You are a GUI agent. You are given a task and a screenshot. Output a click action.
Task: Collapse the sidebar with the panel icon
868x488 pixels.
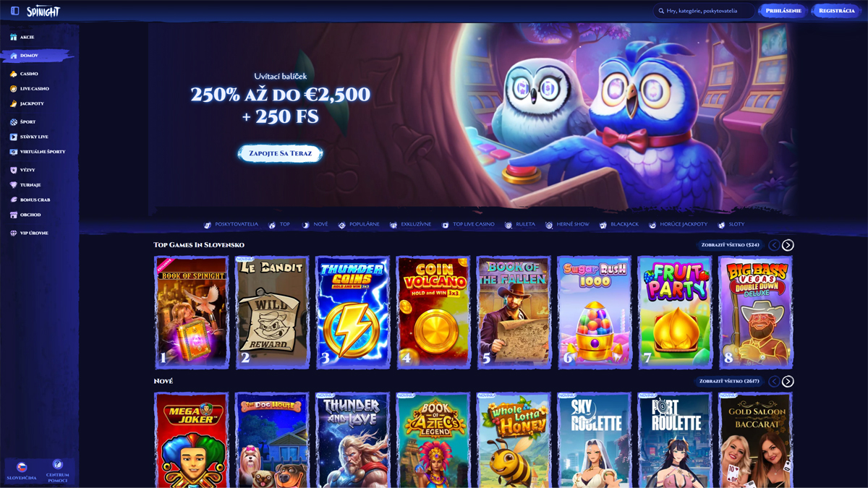14,11
